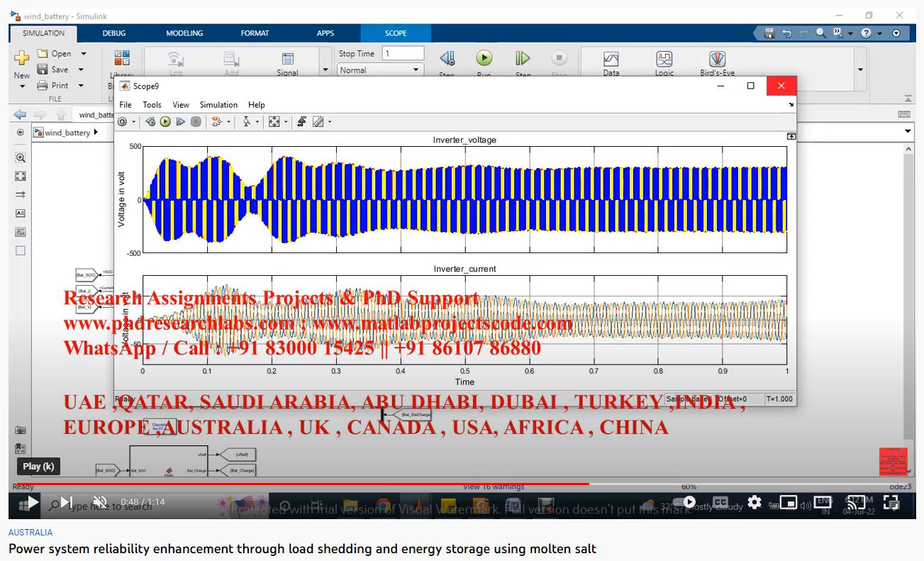Viewport: 924px width, 561px height.
Task: Expand the help dropdown arrow in Simulink
Action: click(x=879, y=33)
